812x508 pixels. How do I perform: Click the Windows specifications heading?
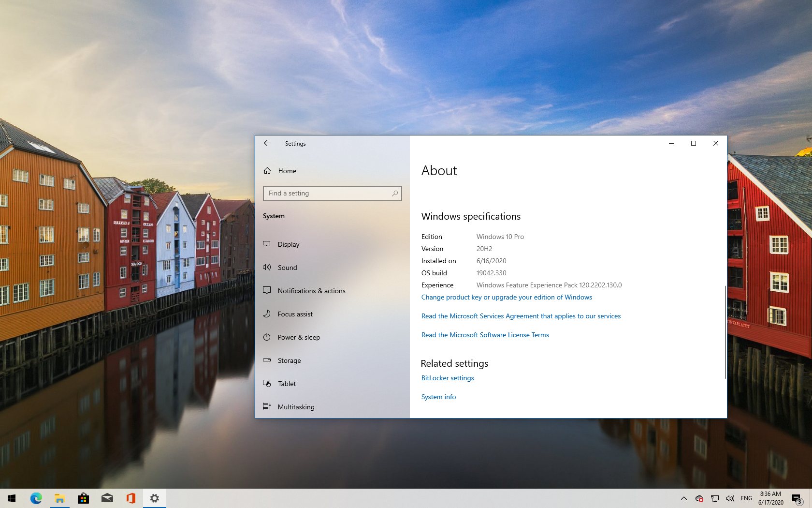[x=471, y=216]
